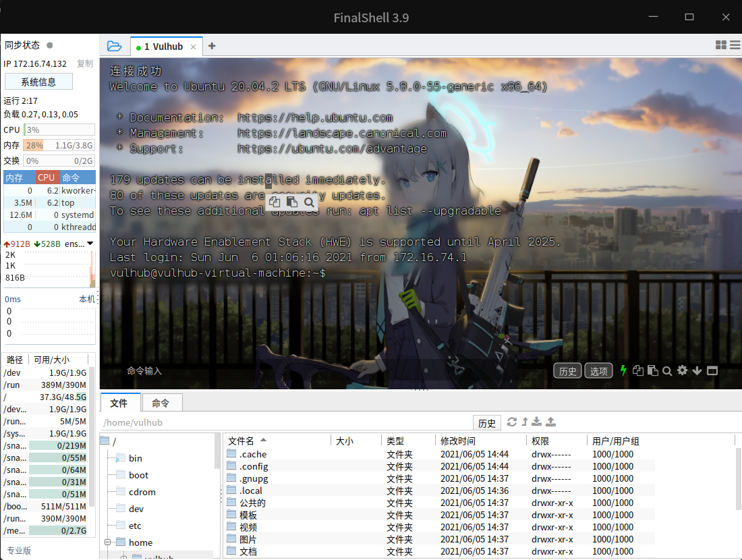The image size is (742, 560).
Task: Select 文档 folder row
Action: pos(440,551)
